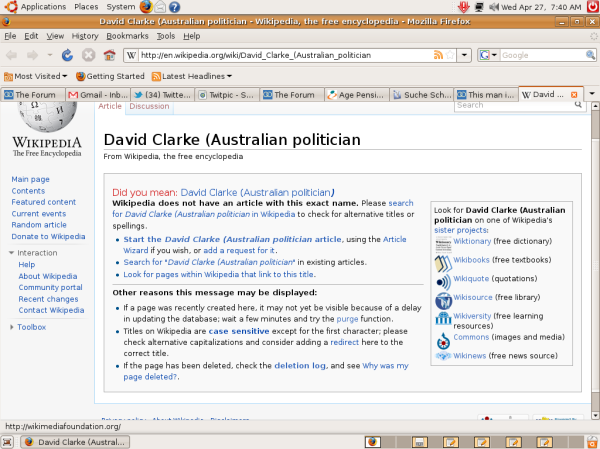Click the RSS feed icon in address bar

pos(438,55)
